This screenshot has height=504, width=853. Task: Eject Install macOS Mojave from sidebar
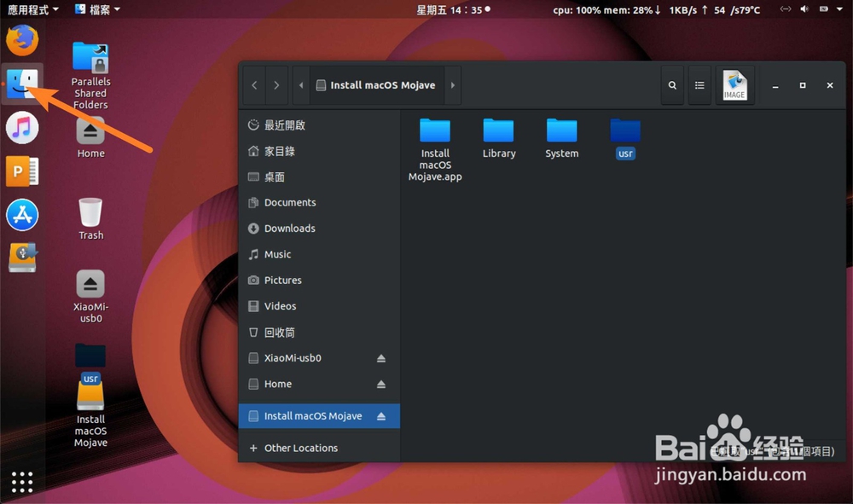pyautogui.click(x=381, y=416)
